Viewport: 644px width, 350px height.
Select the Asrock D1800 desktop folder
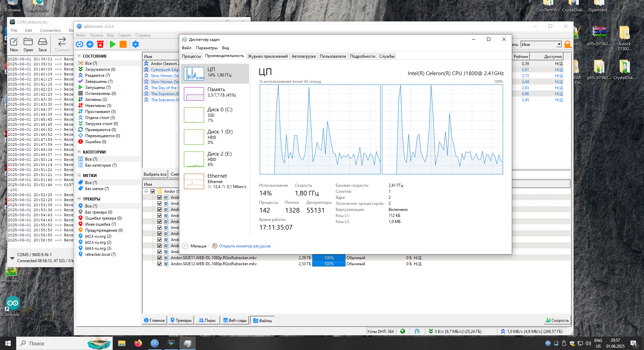(x=625, y=38)
